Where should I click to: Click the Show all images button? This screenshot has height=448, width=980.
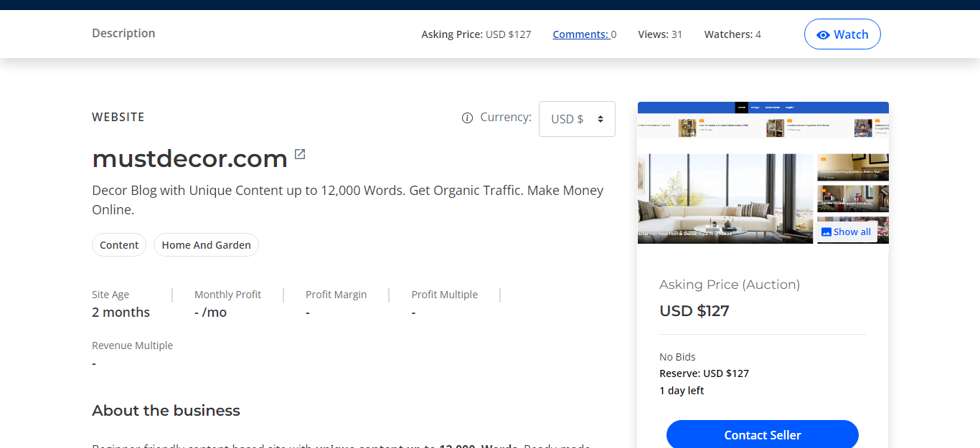coord(846,232)
